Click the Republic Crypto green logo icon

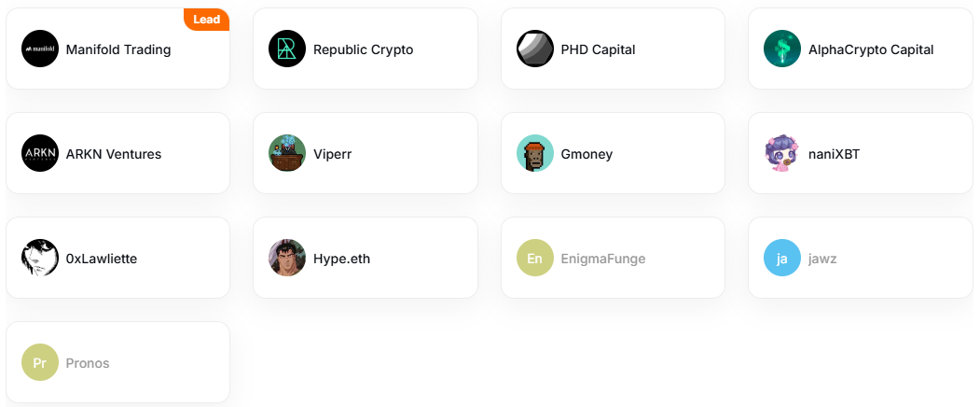(x=287, y=49)
